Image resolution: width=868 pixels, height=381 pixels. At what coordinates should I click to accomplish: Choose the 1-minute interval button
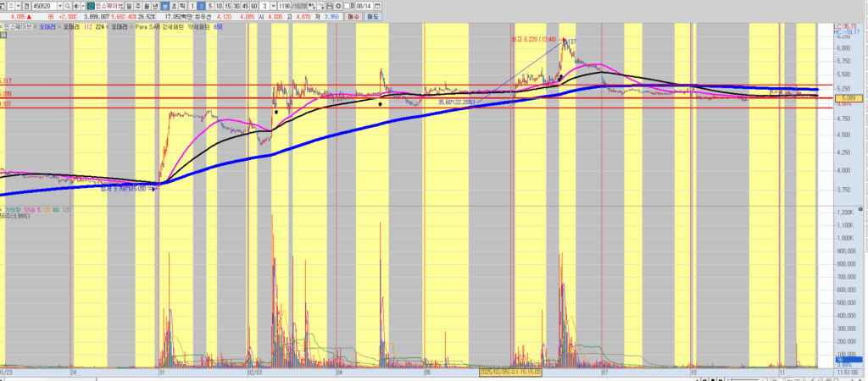(192, 6)
